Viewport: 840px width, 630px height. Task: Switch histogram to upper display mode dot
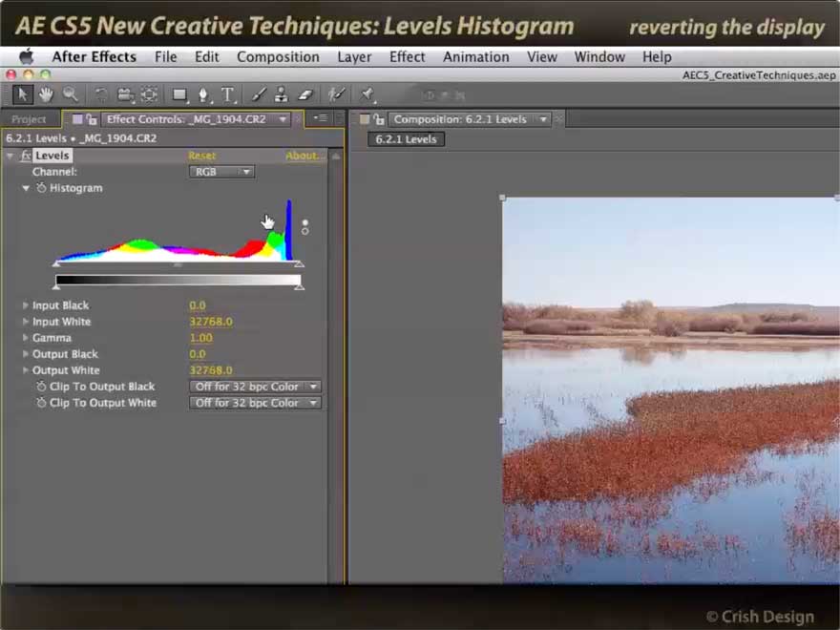click(x=304, y=222)
